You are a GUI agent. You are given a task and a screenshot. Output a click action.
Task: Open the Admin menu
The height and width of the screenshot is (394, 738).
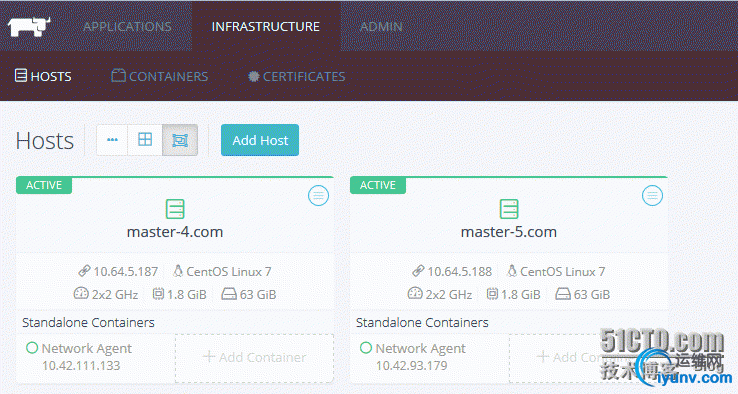click(x=381, y=26)
